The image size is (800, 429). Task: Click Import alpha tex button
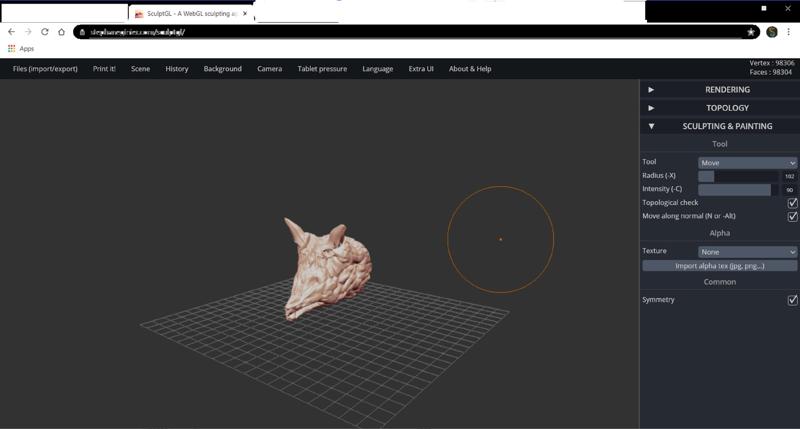pos(719,266)
